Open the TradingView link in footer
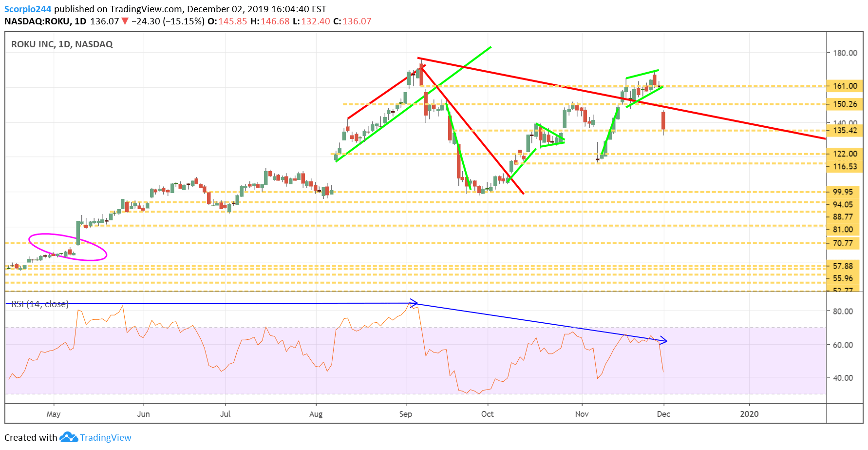This screenshot has height=450, width=868. point(106,437)
